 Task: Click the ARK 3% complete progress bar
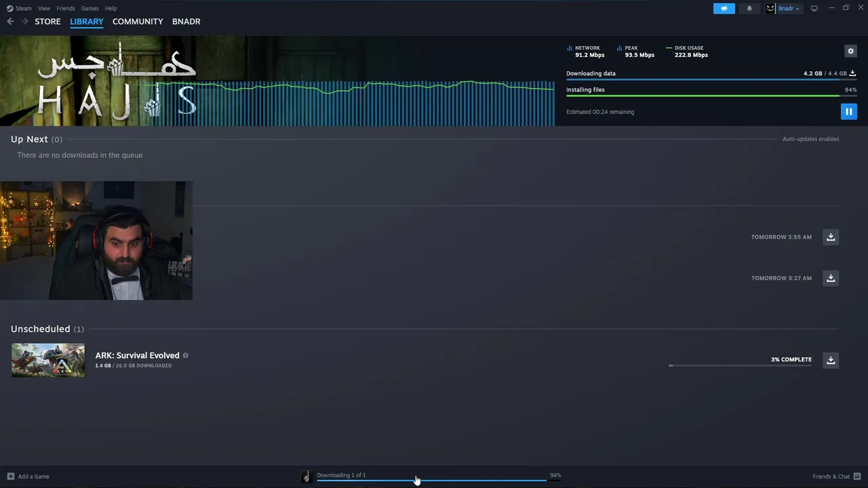(x=740, y=365)
